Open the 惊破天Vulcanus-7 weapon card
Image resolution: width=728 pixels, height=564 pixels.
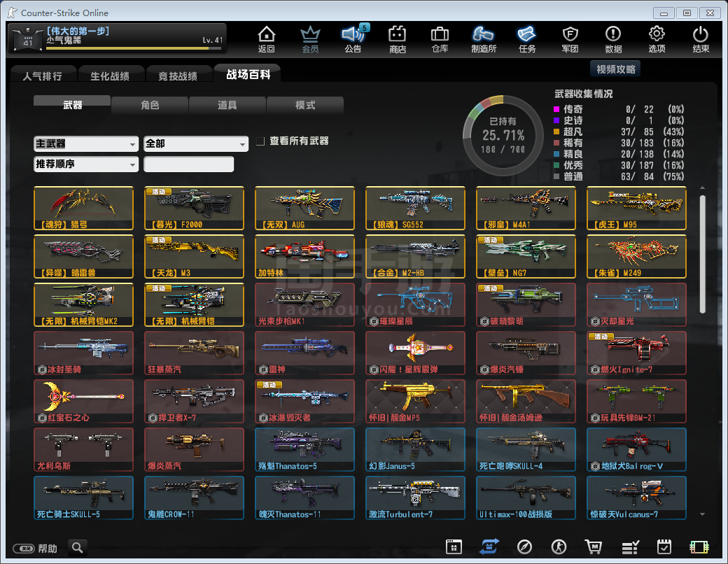tap(636, 498)
